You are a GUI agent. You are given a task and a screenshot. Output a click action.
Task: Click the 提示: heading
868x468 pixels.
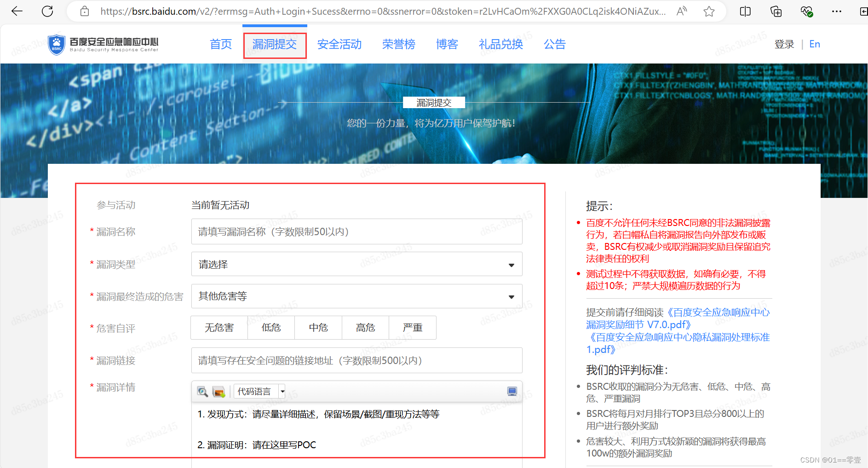[599, 206]
